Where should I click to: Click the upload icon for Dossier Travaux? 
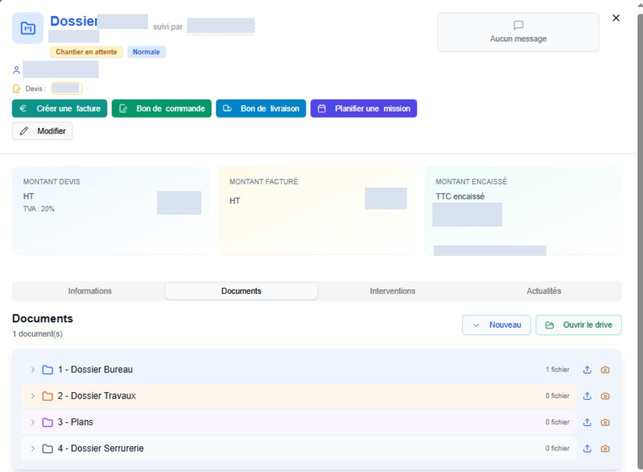point(587,396)
